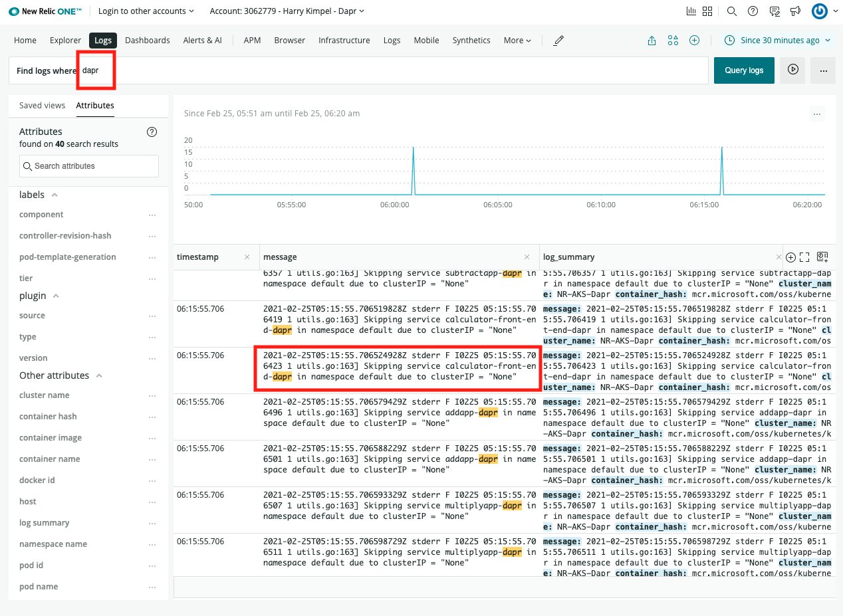Collapse the Other attributes group
The height and width of the screenshot is (616, 843).
tap(99, 376)
